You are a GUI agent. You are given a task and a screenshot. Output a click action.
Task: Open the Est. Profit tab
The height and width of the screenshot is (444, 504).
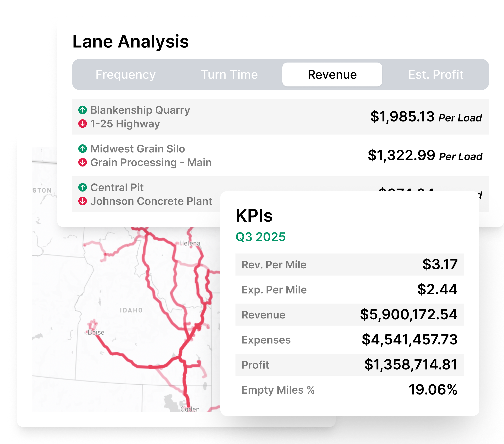[x=435, y=74]
